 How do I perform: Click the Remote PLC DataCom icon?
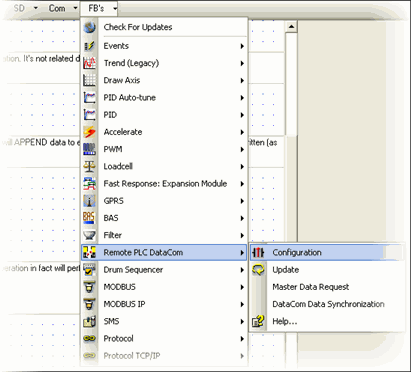point(89,252)
